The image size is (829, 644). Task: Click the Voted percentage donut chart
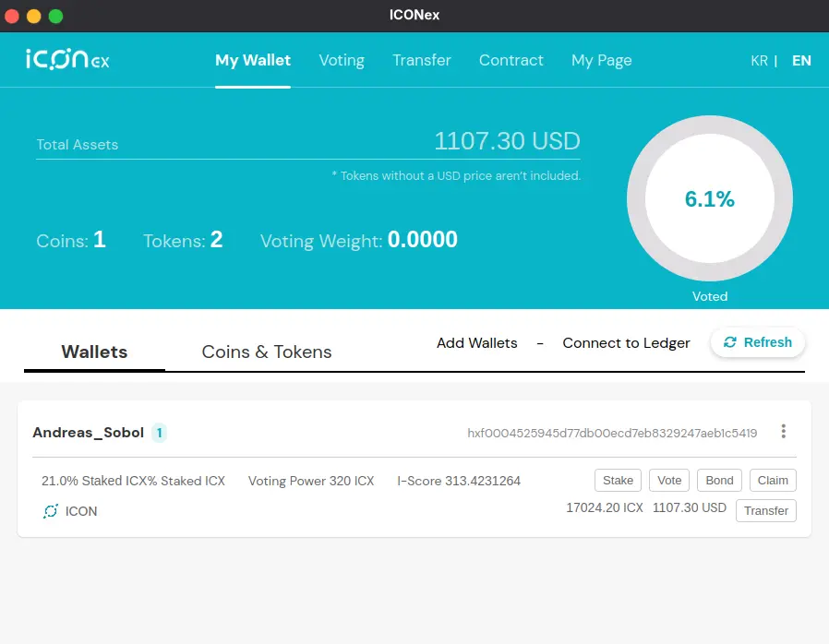click(x=709, y=198)
